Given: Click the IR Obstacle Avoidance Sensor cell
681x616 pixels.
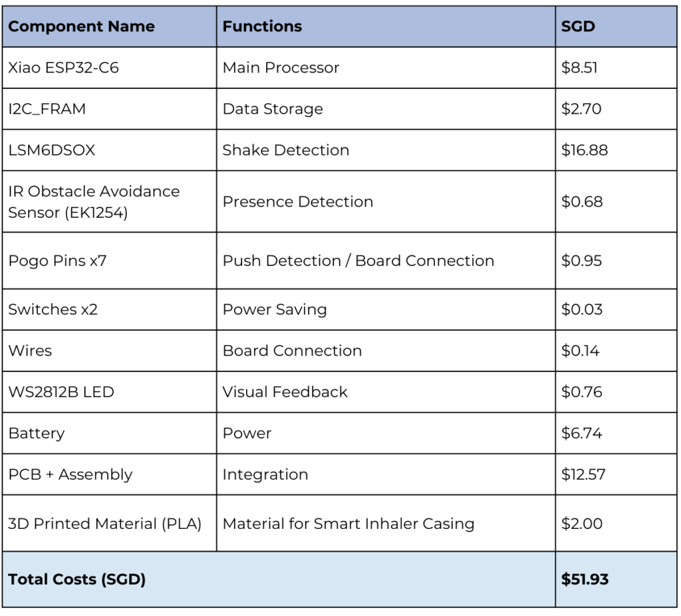Looking at the screenshot, I should tap(94, 202).
